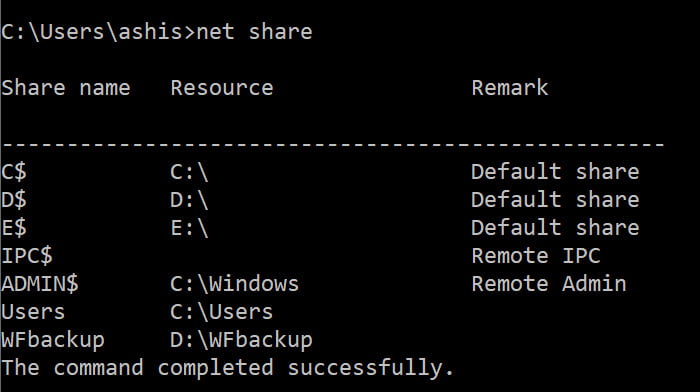Viewport: 700px width, 392px height.
Task: Select the IPC$ share entry
Action: pyautogui.click(x=27, y=256)
